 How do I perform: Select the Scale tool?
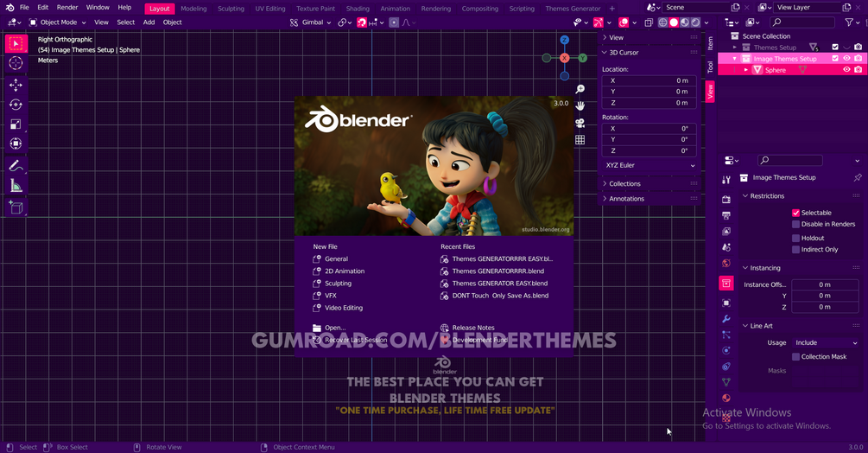16,124
